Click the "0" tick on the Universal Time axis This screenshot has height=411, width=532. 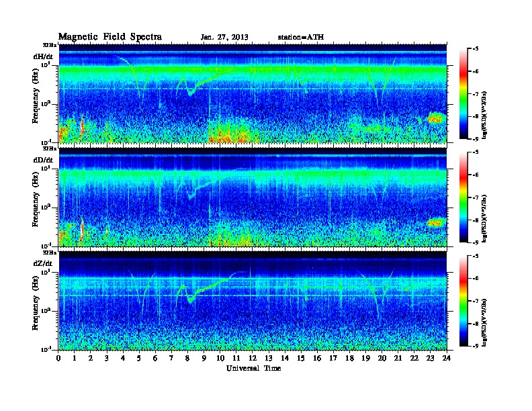(58, 358)
